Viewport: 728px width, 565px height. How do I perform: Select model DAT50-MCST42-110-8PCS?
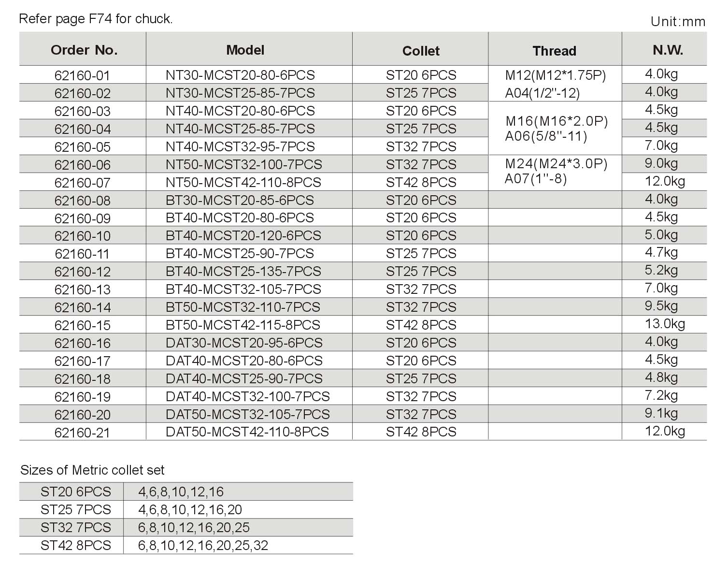click(x=247, y=432)
